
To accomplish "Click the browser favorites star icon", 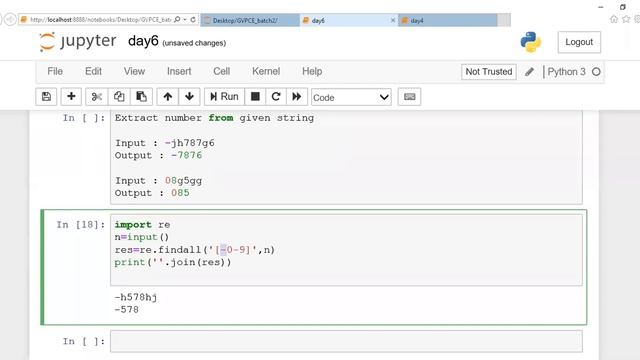I will [626, 19].
